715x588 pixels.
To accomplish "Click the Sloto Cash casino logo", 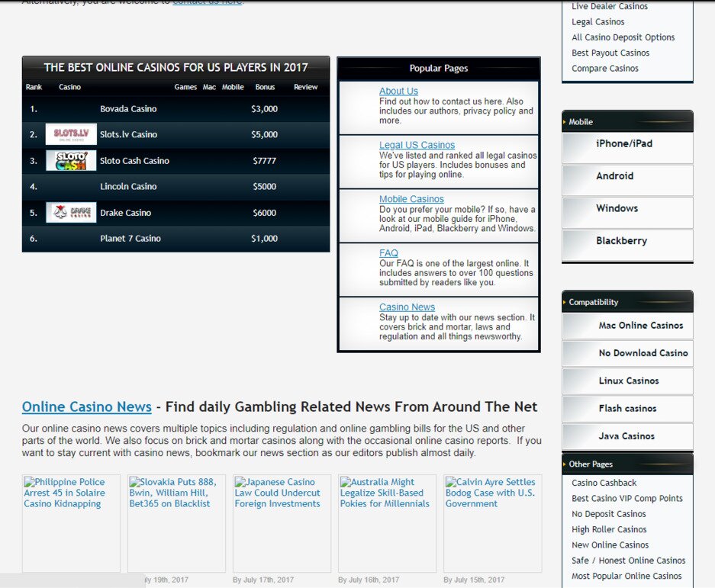I will [71, 160].
